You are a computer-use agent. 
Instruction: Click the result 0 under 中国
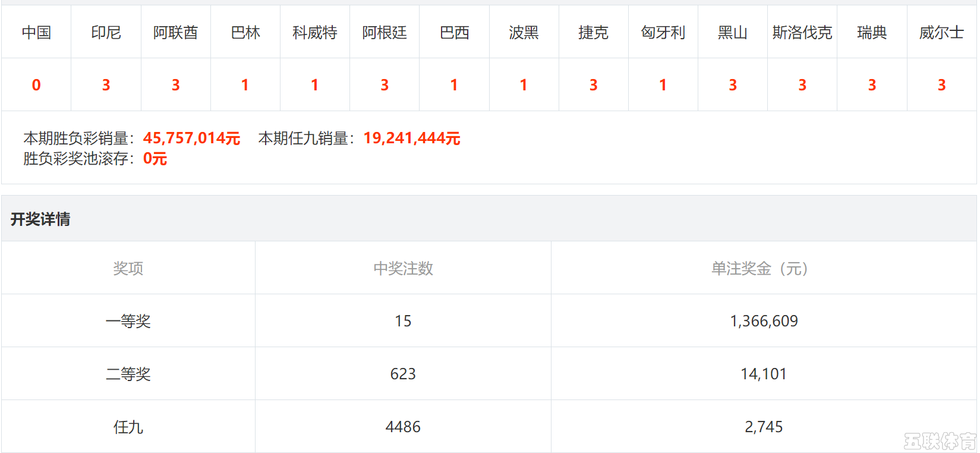[x=36, y=85]
